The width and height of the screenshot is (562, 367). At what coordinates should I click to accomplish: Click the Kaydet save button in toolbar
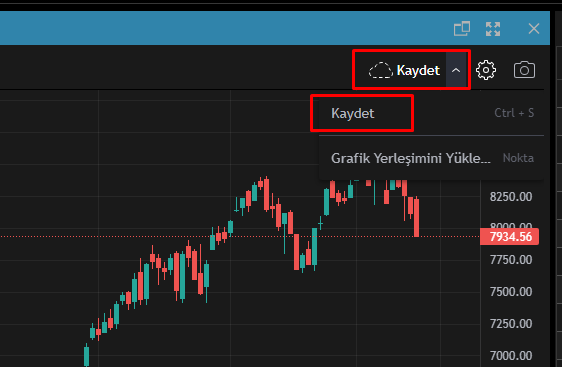point(405,70)
